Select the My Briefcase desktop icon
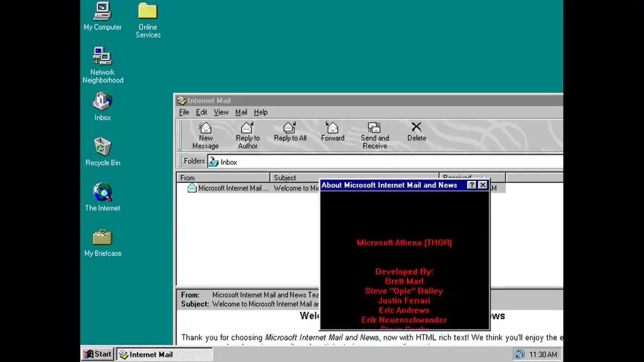 click(103, 237)
